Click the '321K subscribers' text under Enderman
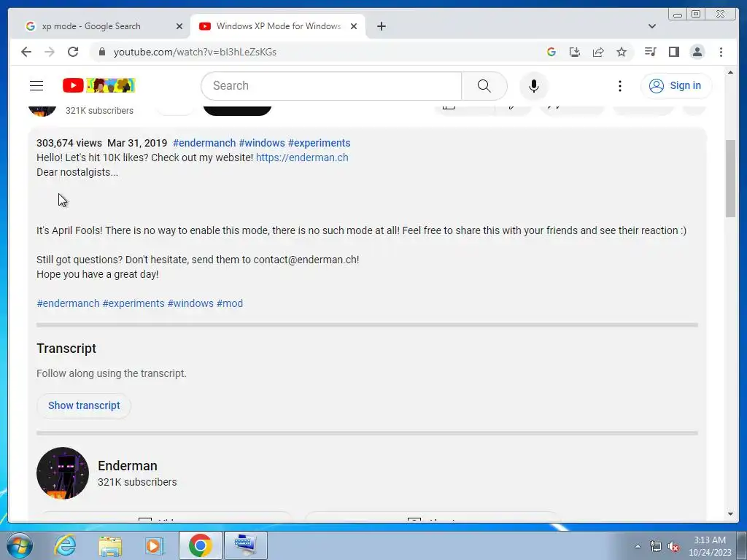Viewport: 747px width, 560px height. pos(137,482)
